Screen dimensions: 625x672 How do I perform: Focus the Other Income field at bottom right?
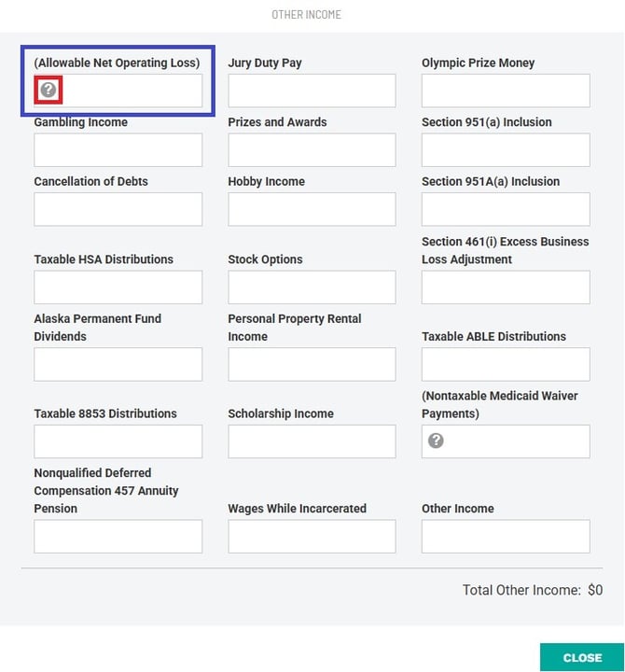(x=506, y=537)
